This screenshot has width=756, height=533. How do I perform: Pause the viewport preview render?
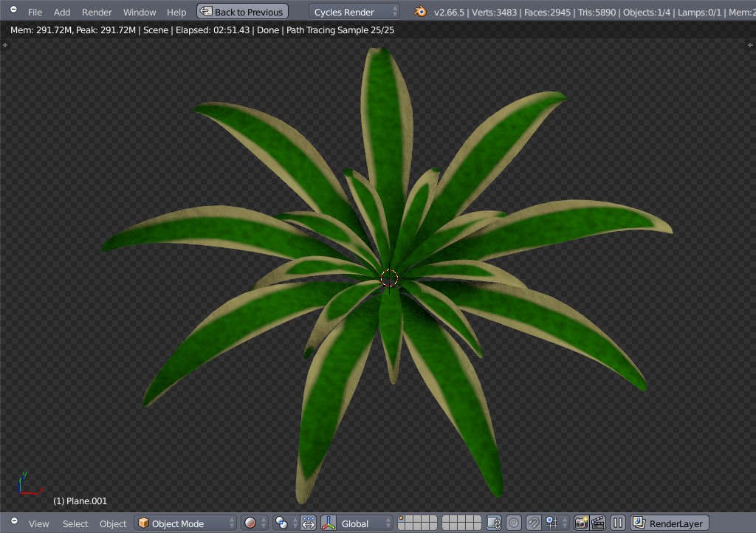tap(618, 523)
